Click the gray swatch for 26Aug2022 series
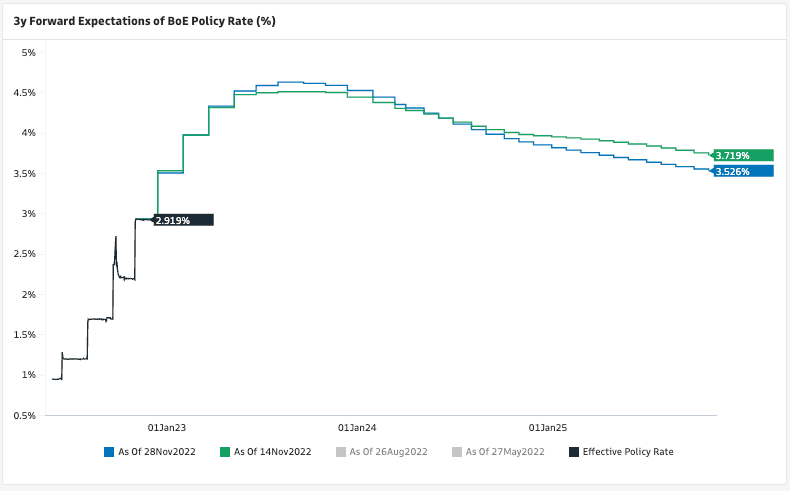 tap(341, 452)
